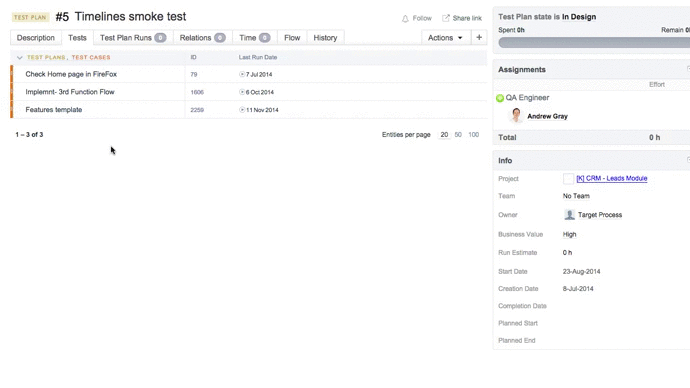Set entities per page to 50

point(458,135)
